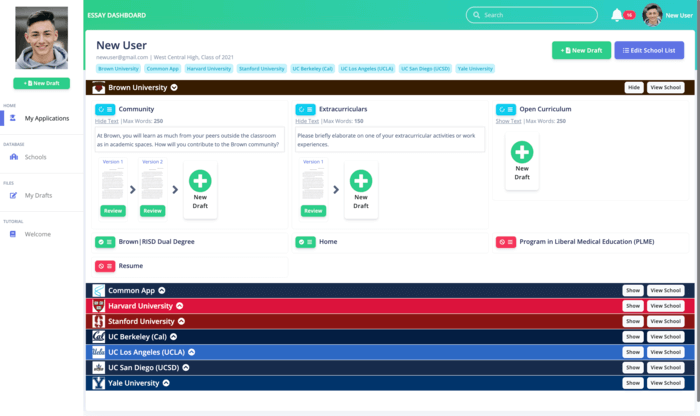The image size is (700, 416).
Task: Click the Brown University logo icon
Action: [x=99, y=88]
